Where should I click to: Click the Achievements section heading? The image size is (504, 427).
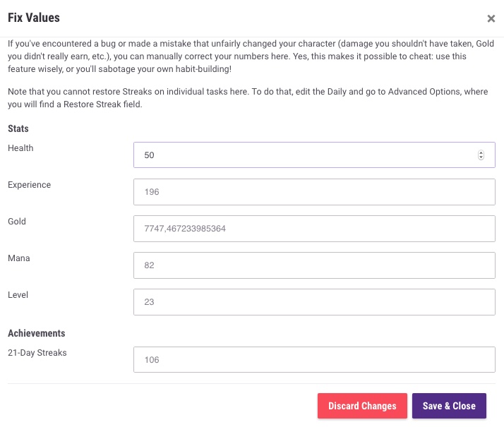pos(37,333)
